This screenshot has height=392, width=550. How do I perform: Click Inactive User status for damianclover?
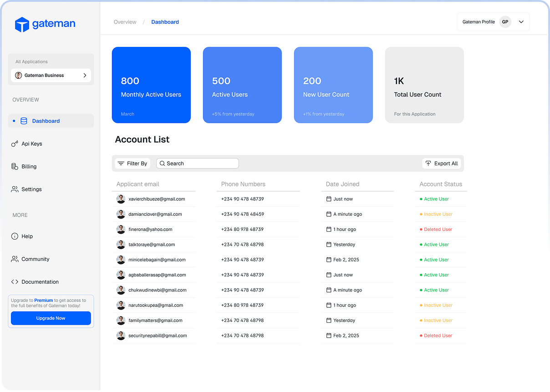[438, 214]
